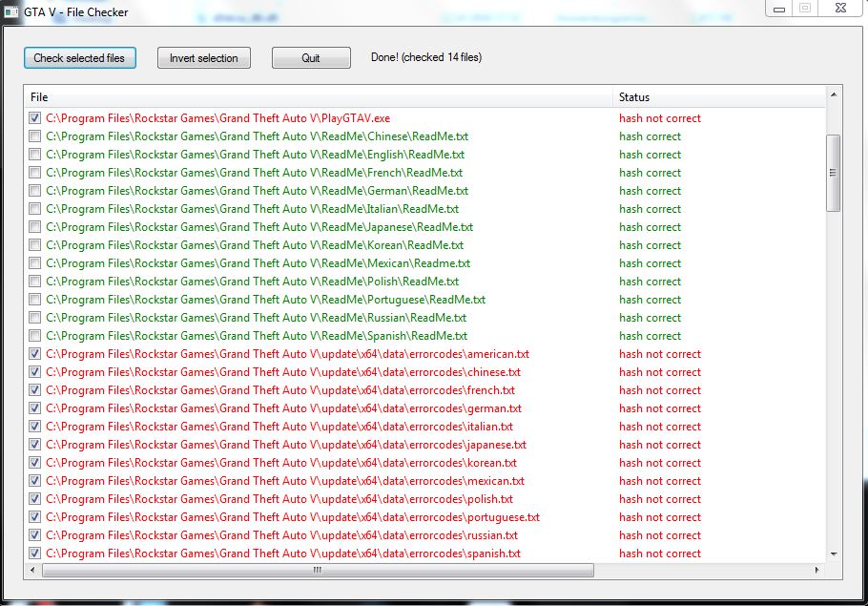Uncheck the errorcodes mexican.txt checkbox

(35, 481)
